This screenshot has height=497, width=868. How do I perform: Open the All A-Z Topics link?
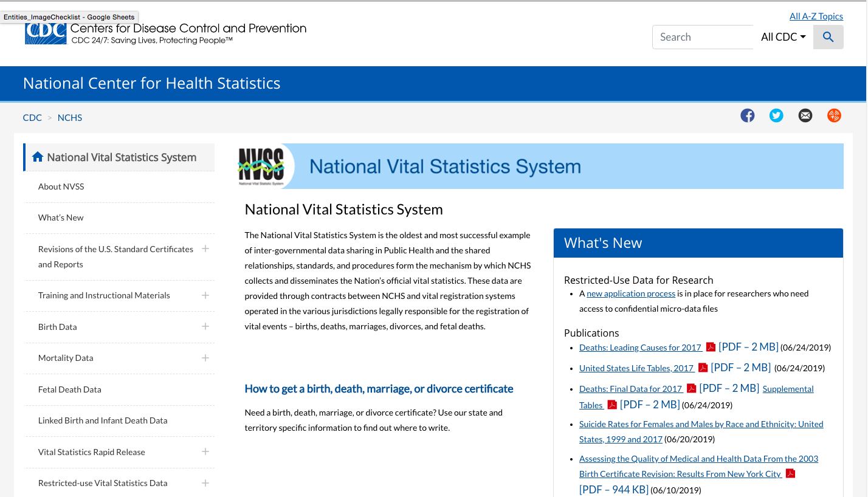pos(816,16)
